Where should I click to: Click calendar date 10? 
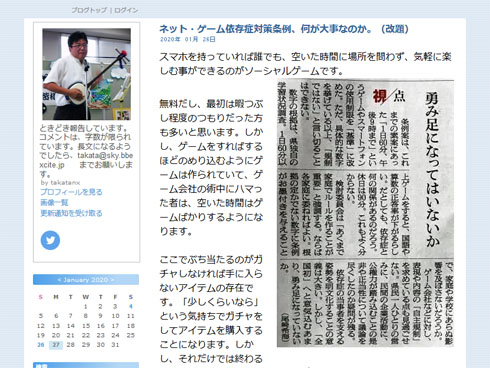[x=115, y=316]
